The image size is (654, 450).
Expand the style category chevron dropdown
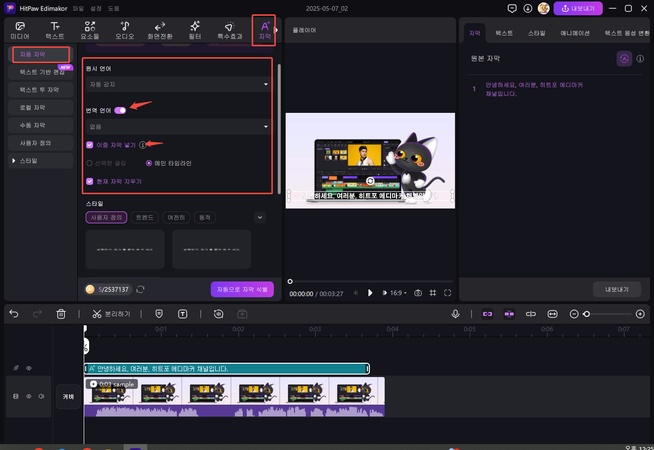click(x=260, y=217)
